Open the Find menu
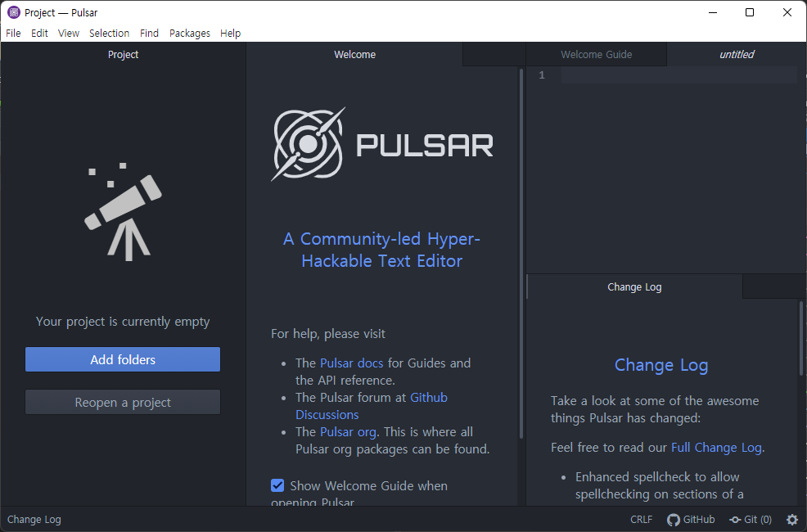This screenshot has width=807, height=532. click(x=149, y=33)
